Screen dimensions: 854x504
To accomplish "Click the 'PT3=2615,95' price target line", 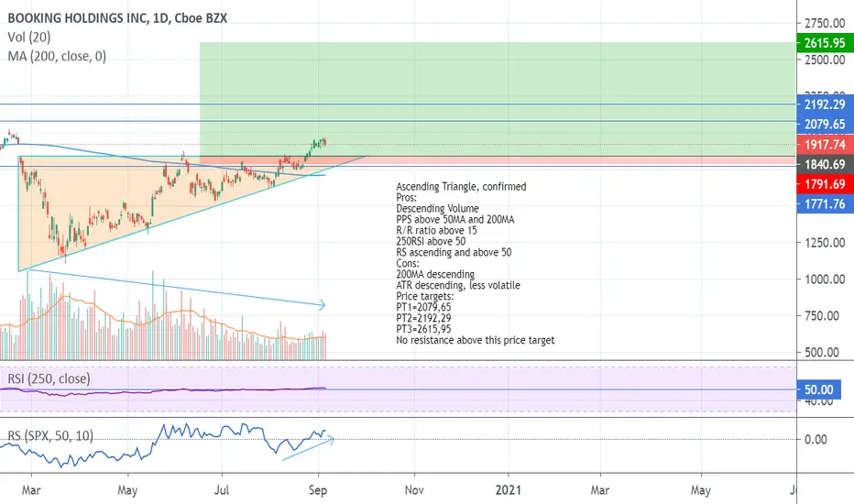I will [423, 329].
